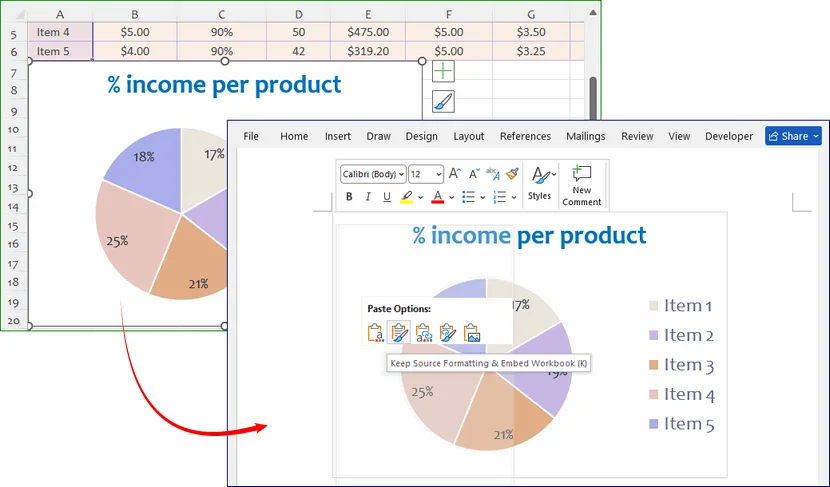
Task: Choose Keep Source Formatting & Link Data option
Action: [447, 332]
